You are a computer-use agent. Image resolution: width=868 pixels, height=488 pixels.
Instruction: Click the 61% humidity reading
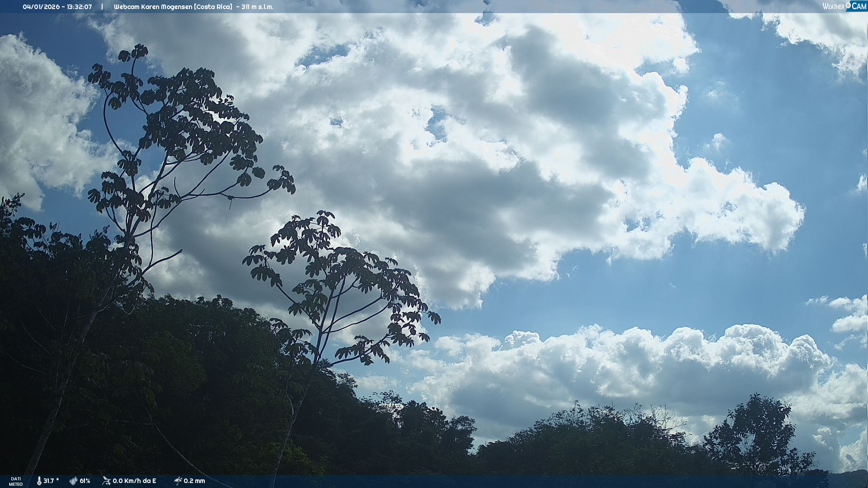85,481
